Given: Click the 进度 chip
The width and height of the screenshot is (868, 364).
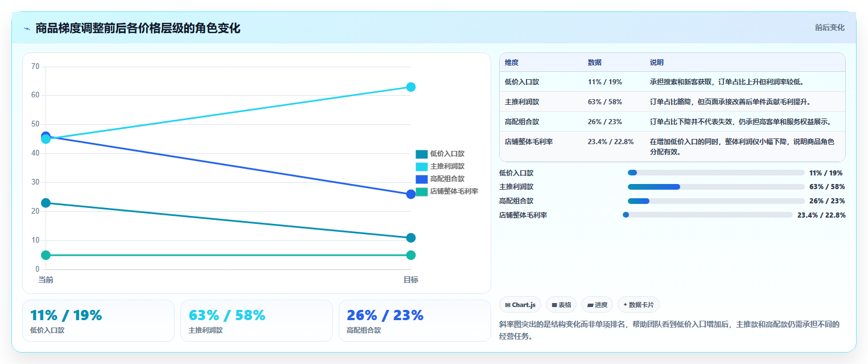Looking at the screenshot, I should pos(597,305).
